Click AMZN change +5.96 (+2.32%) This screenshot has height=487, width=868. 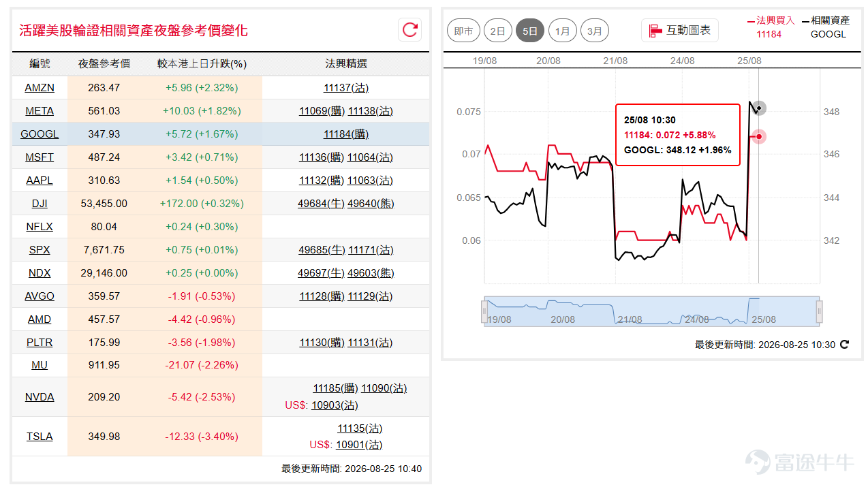point(202,88)
